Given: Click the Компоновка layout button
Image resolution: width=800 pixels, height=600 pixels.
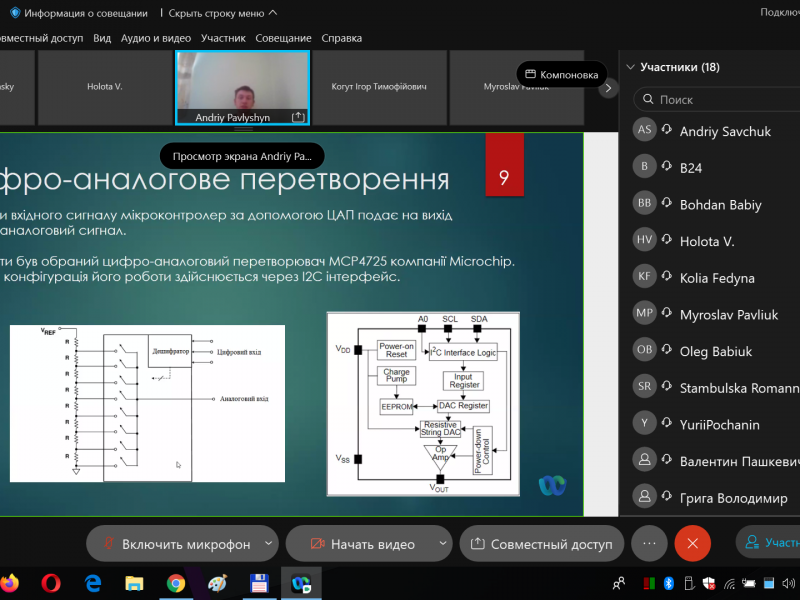Looking at the screenshot, I should tap(562, 75).
